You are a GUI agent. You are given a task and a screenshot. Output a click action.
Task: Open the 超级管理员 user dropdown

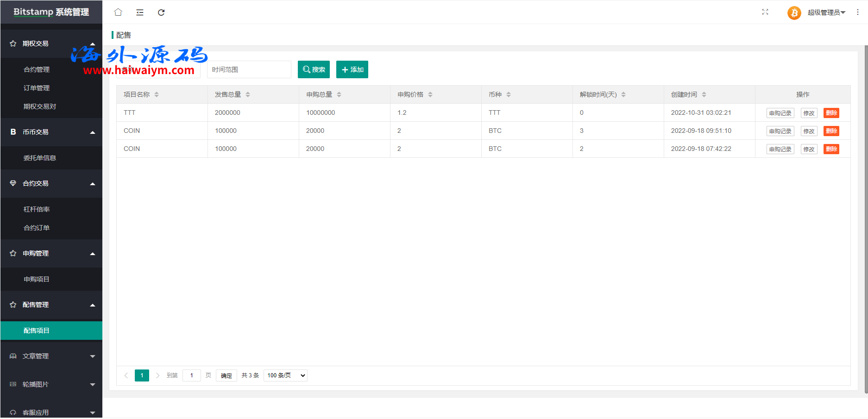coord(826,13)
